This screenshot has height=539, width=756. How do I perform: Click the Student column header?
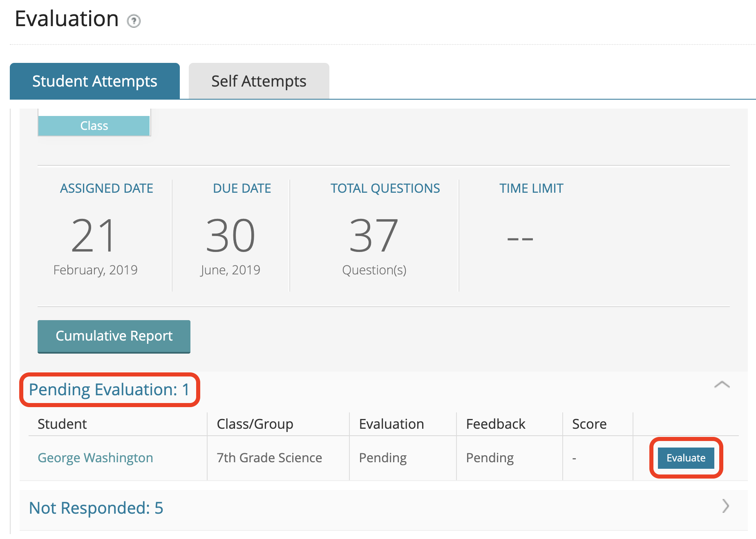[x=62, y=424]
